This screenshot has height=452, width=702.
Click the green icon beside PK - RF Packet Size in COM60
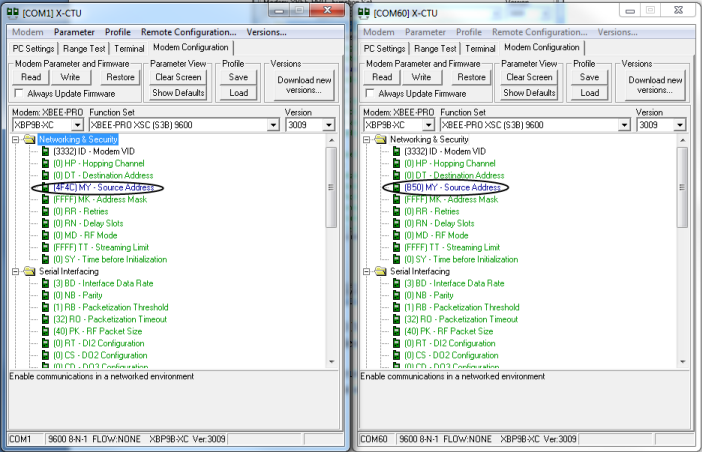coord(396,331)
